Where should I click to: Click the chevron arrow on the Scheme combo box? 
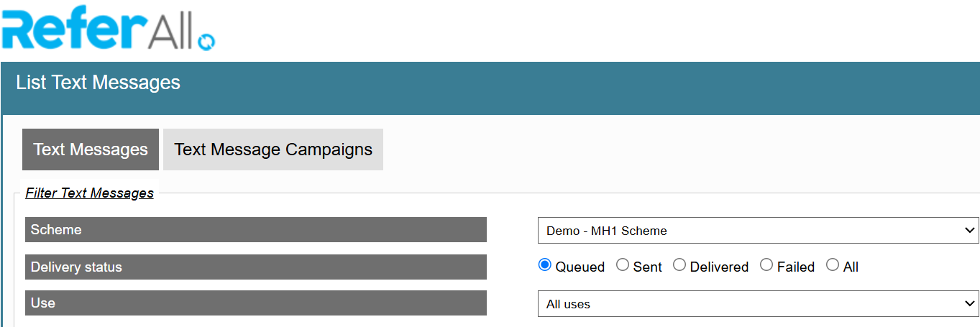tap(968, 231)
